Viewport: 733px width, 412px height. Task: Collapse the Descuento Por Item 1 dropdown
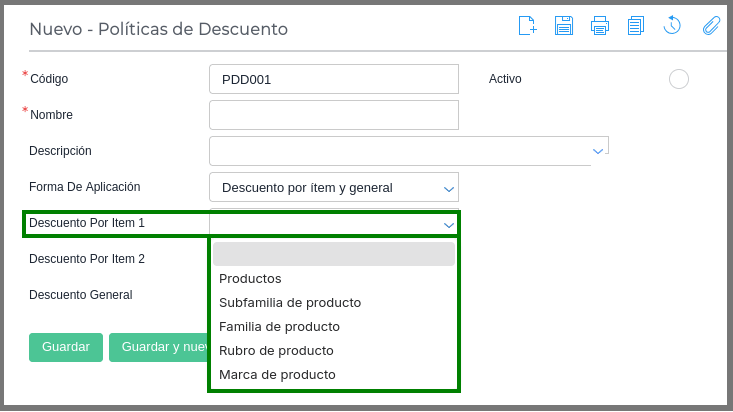(x=449, y=224)
